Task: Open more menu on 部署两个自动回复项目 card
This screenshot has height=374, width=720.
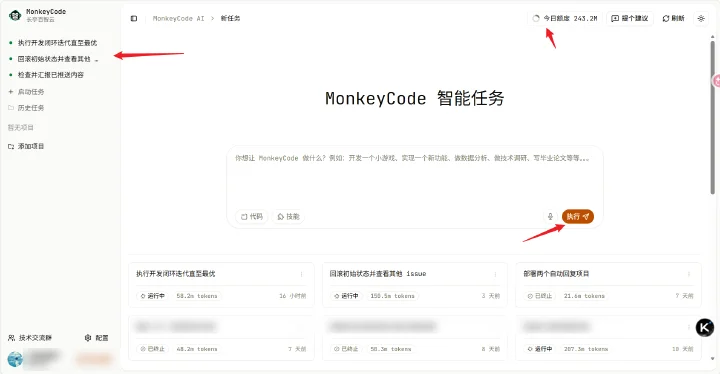Action: (x=689, y=274)
